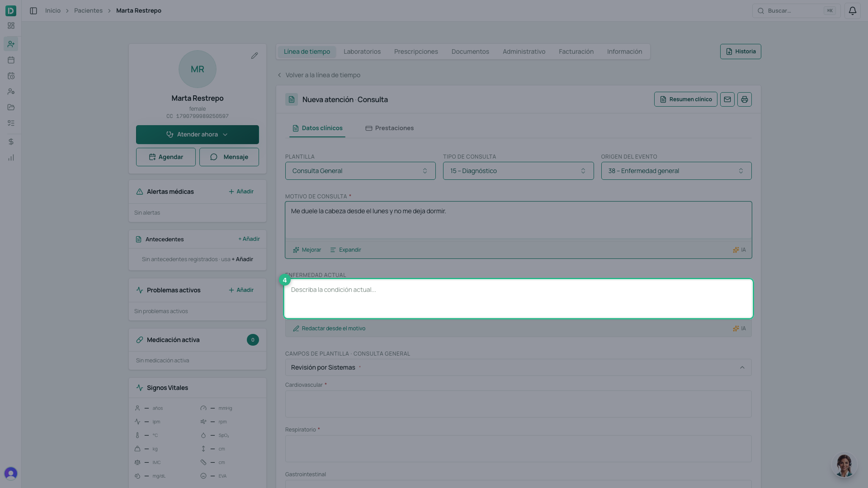Go back via Volver a la línea de tiempo
This screenshot has width=868, height=488.
pyautogui.click(x=319, y=75)
